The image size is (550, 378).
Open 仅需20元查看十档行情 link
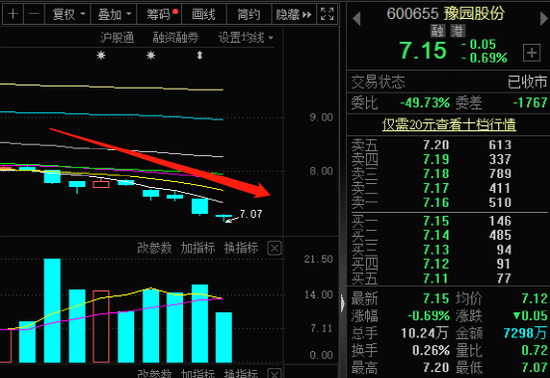coord(449,124)
